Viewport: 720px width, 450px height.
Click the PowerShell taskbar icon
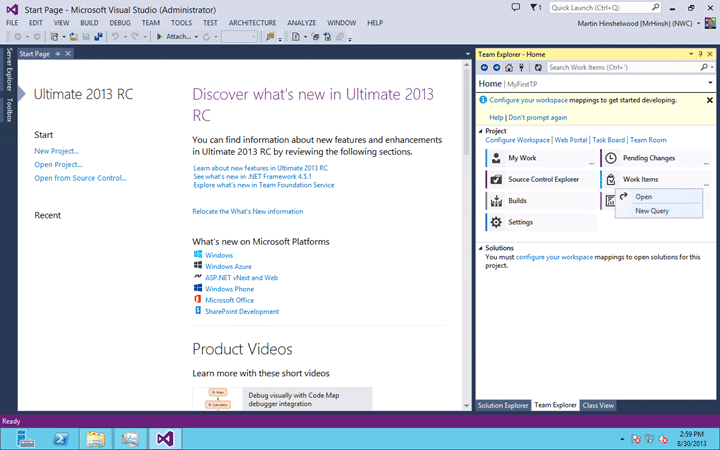pos(61,439)
